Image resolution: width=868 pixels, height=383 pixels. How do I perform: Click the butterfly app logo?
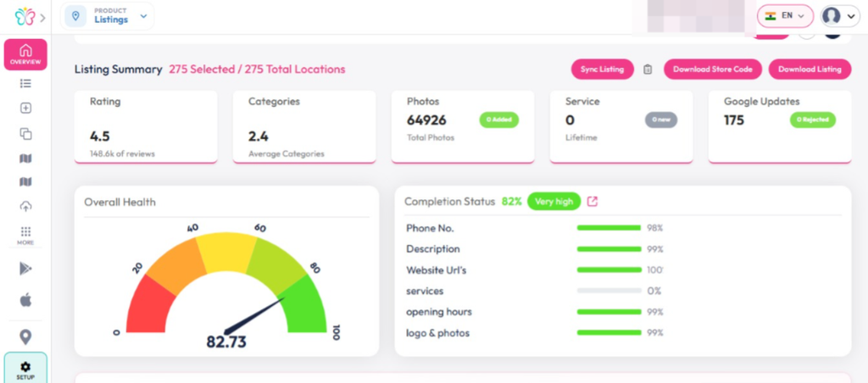click(25, 17)
